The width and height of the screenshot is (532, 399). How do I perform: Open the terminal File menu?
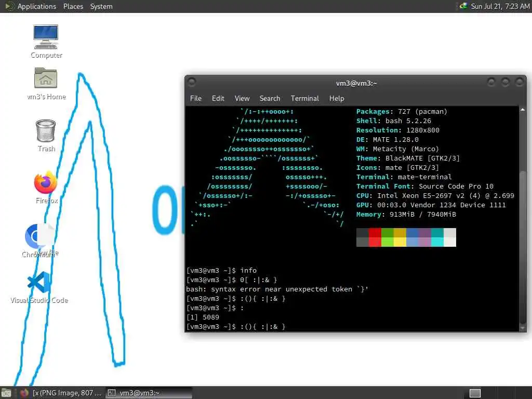coord(195,98)
